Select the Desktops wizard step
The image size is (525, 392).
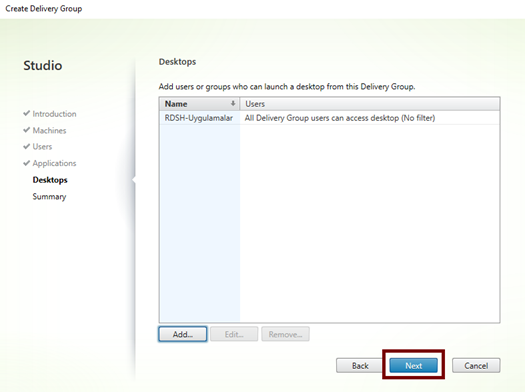click(50, 180)
